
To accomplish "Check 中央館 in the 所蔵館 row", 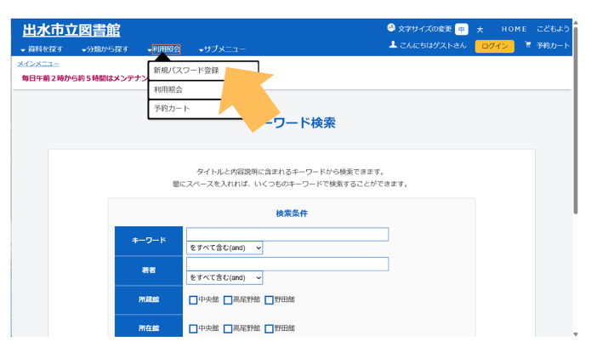I will pos(194,300).
